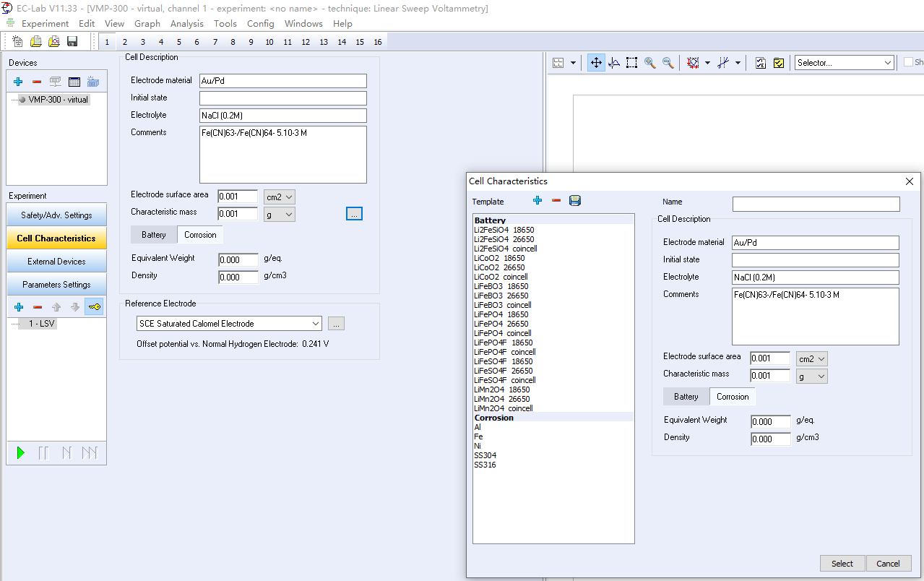Click the yellow key icon in Experiment panel
The width and height of the screenshot is (924, 581).
click(95, 307)
